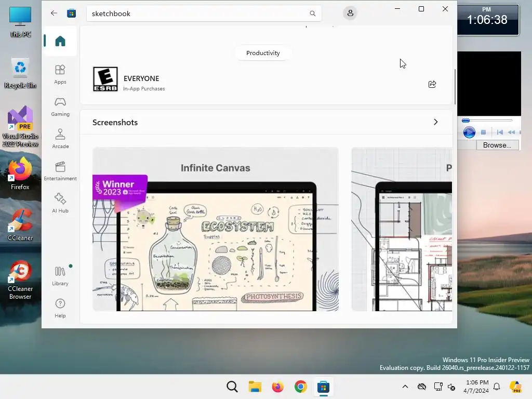Open the Home tab in Store sidebar

pyautogui.click(x=60, y=41)
